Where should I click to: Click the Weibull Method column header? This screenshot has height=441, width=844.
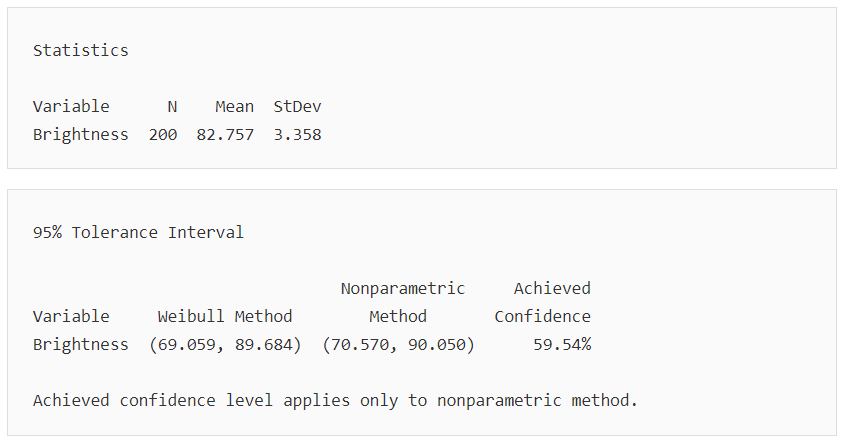tap(225, 317)
